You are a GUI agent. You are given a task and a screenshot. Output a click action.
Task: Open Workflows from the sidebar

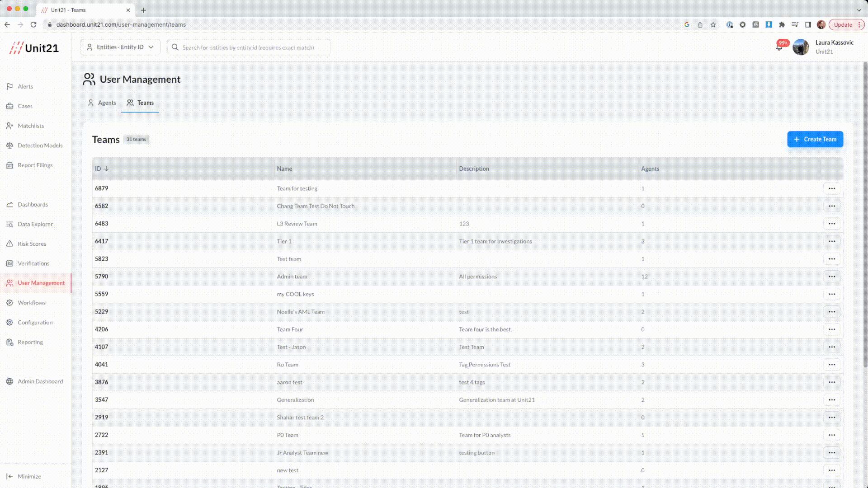pyautogui.click(x=31, y=303)
